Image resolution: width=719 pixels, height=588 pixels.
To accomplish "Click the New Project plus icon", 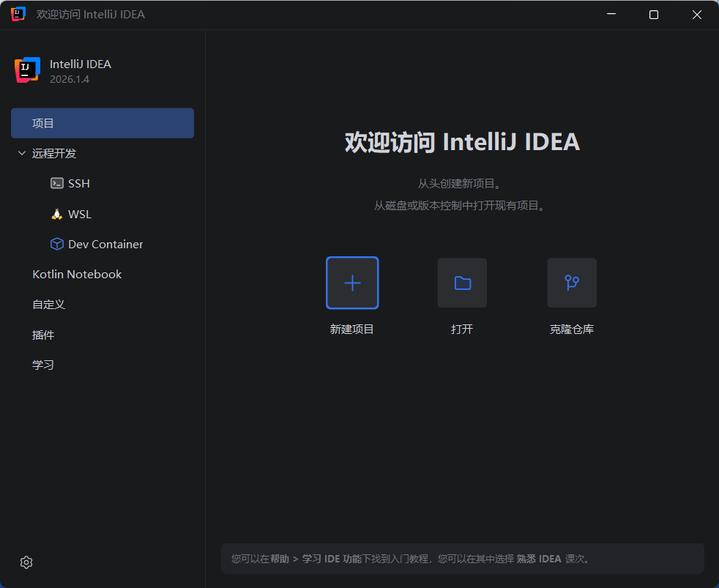I will [352, 283].
